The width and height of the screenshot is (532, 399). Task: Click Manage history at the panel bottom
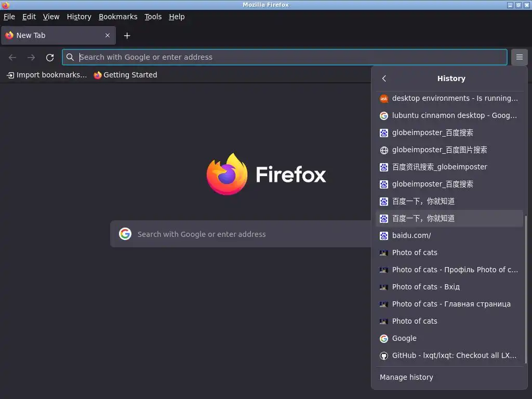pyautogui.click(x=449, y=377)
